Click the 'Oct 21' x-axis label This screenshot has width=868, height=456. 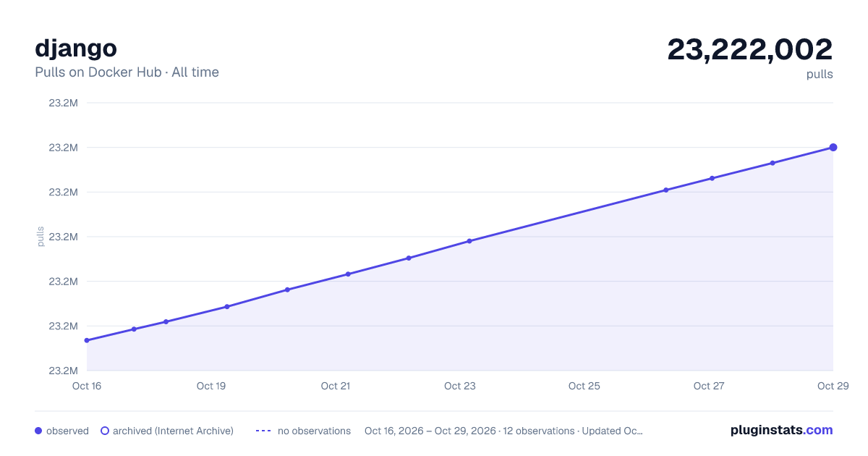336,386
